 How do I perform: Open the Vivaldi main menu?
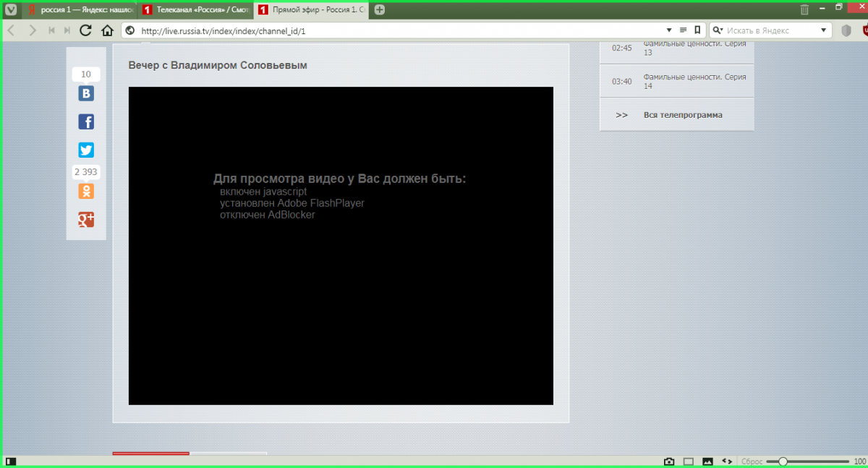tap(12, 10)
